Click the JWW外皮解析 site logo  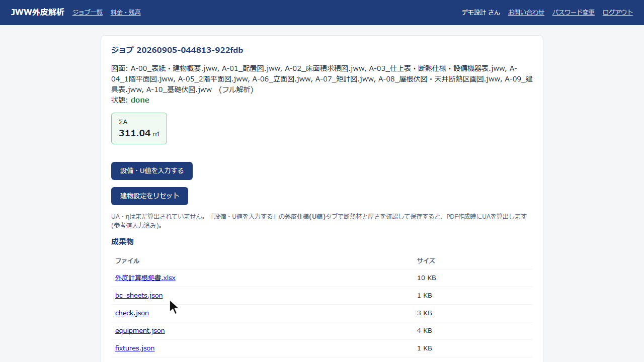coord(37,12)
